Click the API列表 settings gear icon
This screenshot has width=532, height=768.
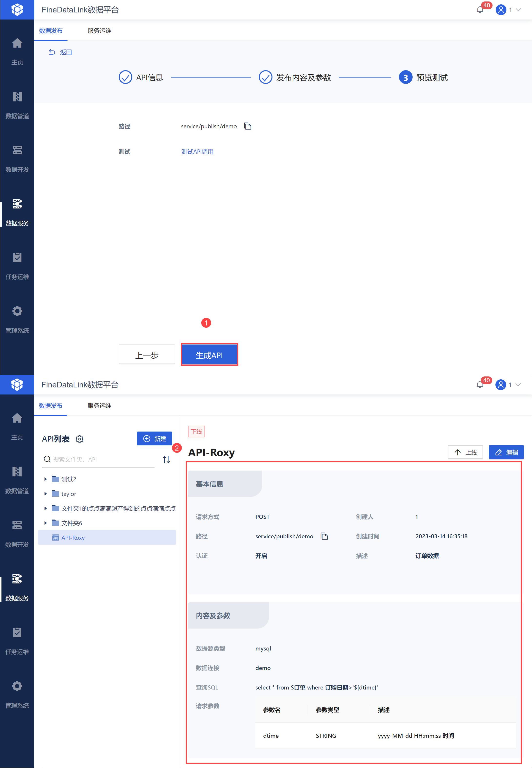click(79, 439)
